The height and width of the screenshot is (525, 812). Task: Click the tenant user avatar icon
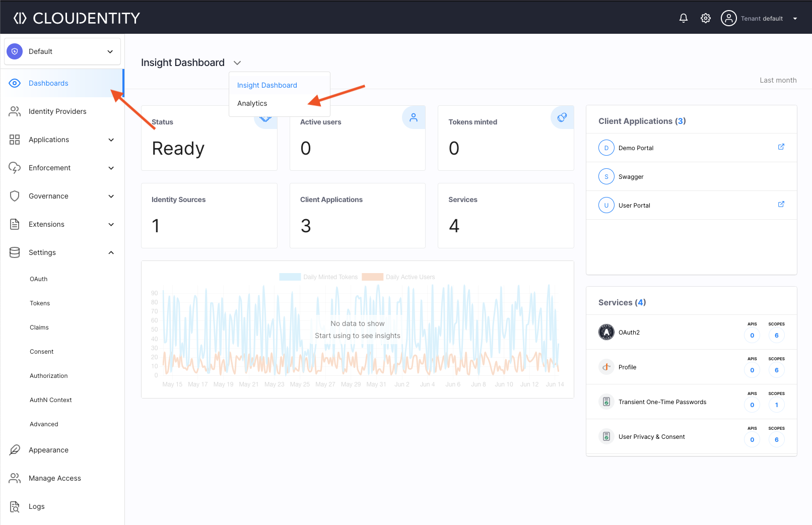point(728,18)
